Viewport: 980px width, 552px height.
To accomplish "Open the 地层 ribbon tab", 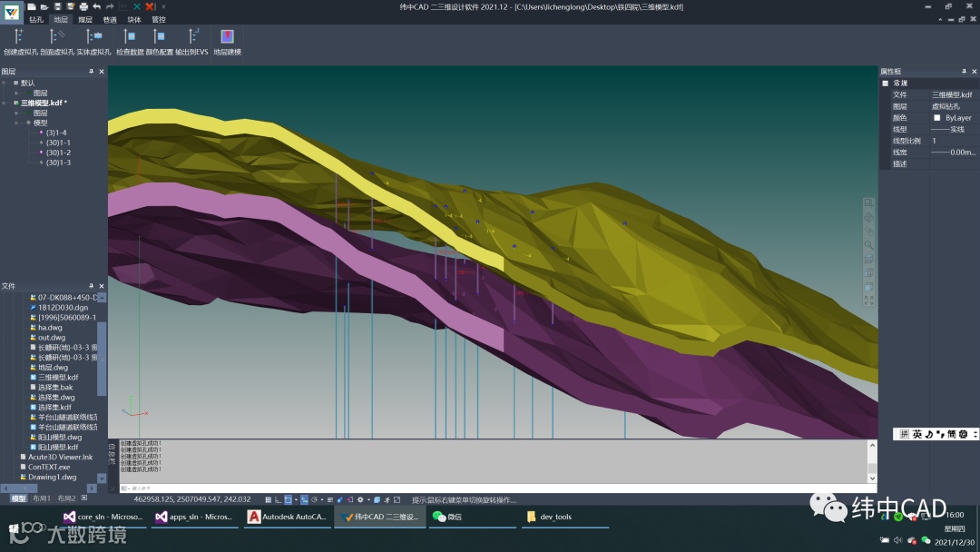I will (61, 19).
